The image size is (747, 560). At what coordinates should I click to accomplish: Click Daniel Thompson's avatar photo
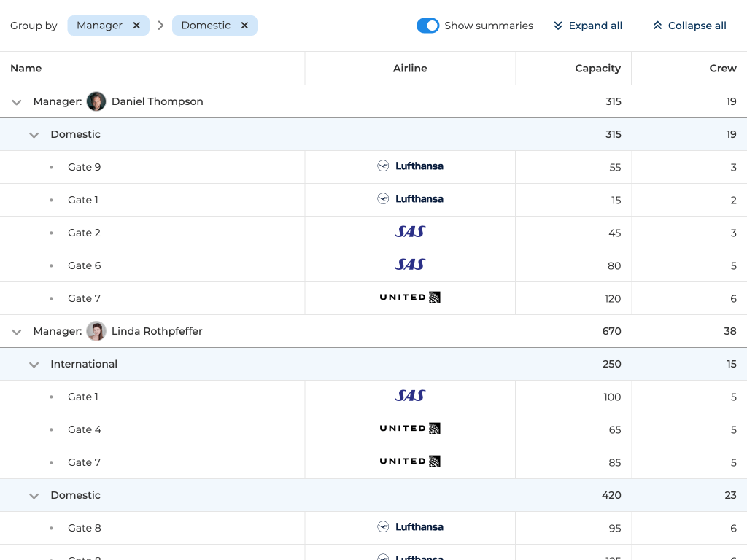pyautogui.click(x=96, y=101)
